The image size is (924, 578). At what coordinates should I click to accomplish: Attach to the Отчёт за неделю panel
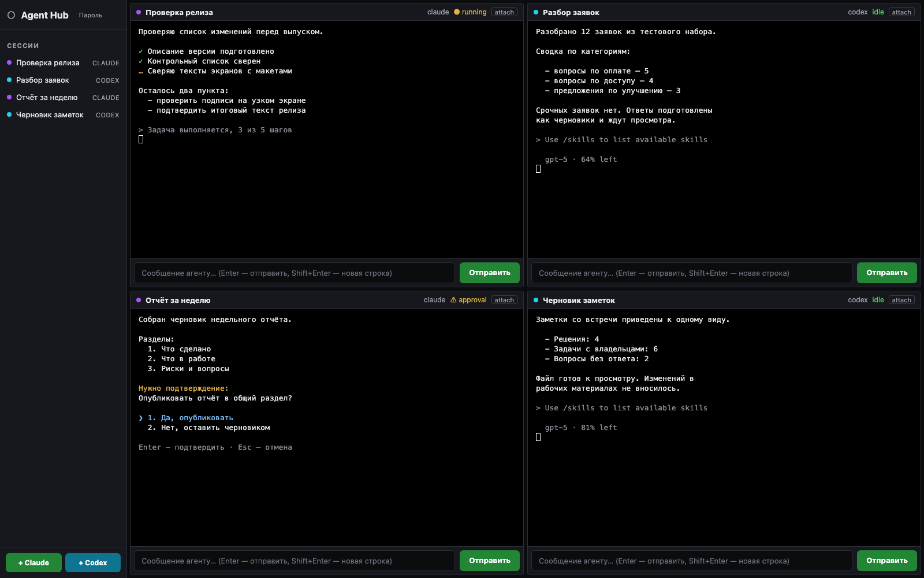[504, 300]
